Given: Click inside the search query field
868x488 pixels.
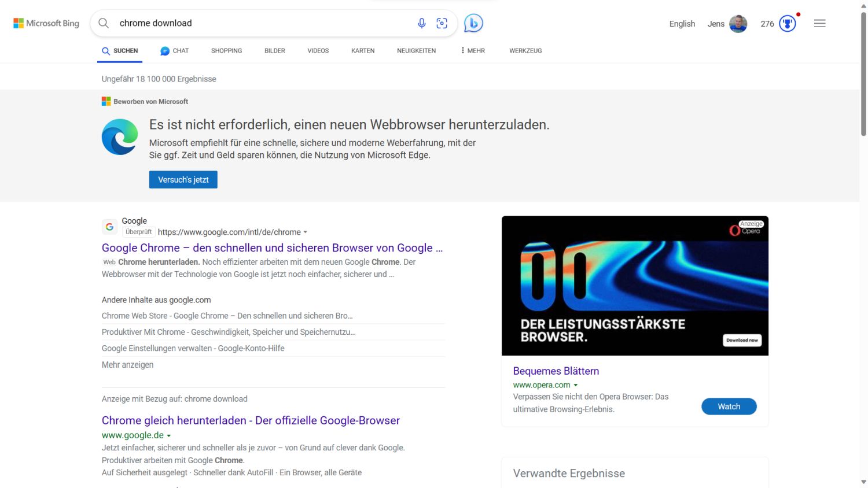Looking at the screenshot, I should [x=260, y=23].
